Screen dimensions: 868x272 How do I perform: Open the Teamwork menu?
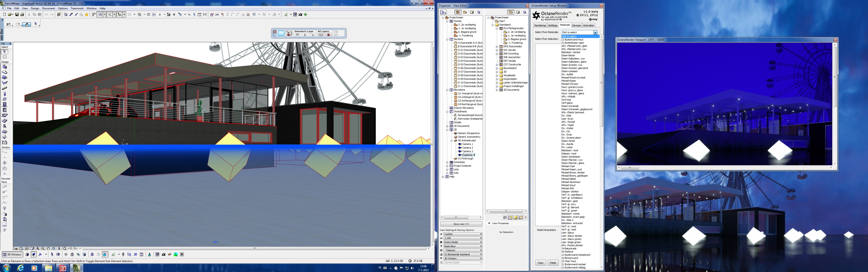pyautogui.click(x=77, y=8)
